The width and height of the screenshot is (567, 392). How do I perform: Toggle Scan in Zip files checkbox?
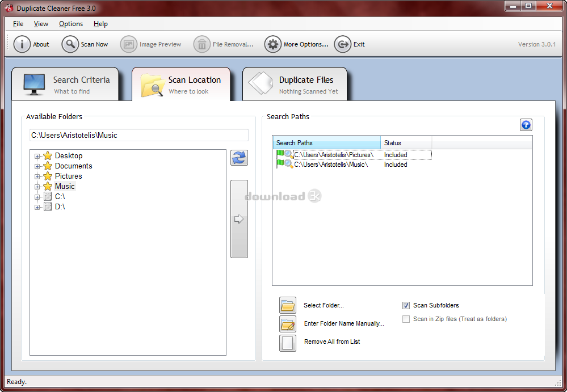[406, 319]
